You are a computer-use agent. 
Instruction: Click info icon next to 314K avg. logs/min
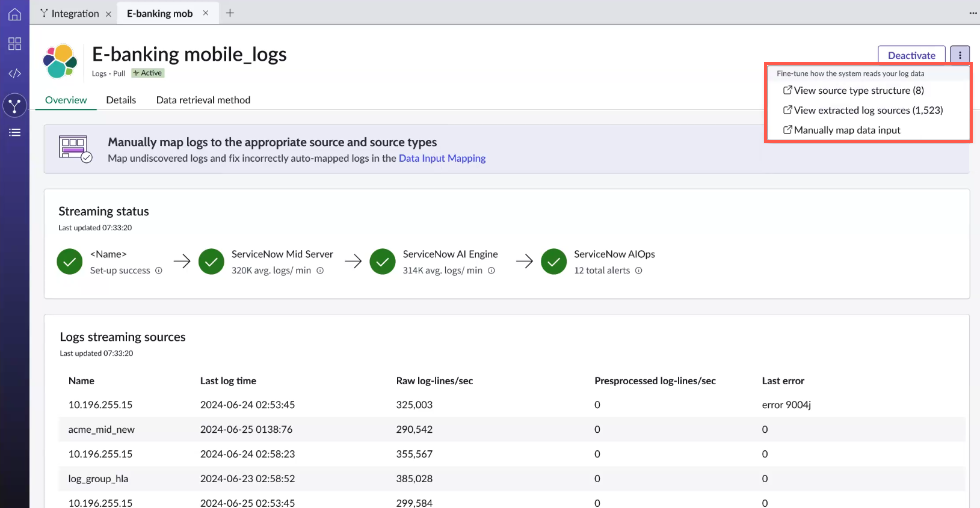492,271
